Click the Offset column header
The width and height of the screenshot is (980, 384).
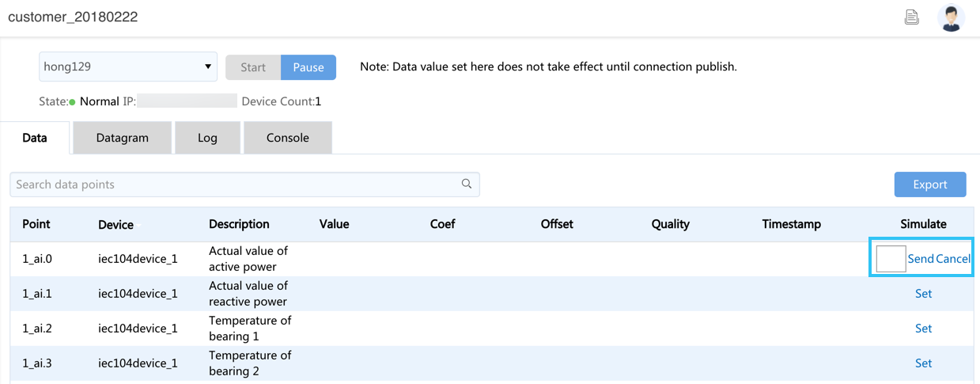tap(557, 224)
